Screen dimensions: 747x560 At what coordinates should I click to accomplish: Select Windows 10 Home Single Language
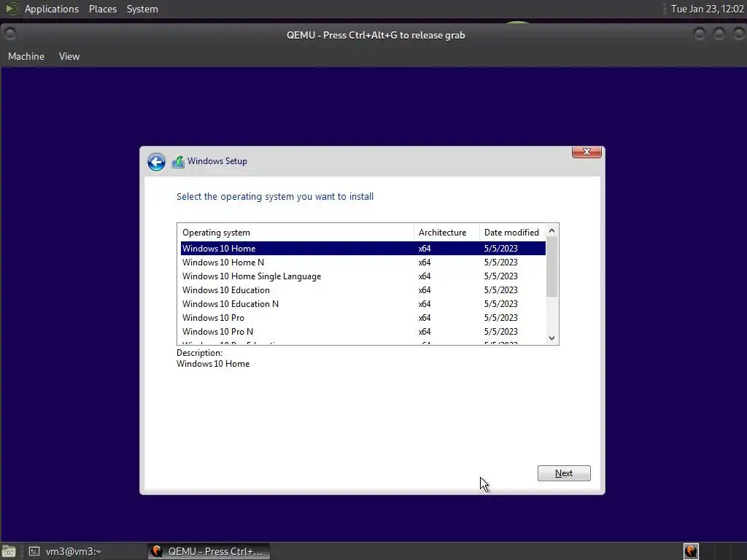tap(363, 276)
